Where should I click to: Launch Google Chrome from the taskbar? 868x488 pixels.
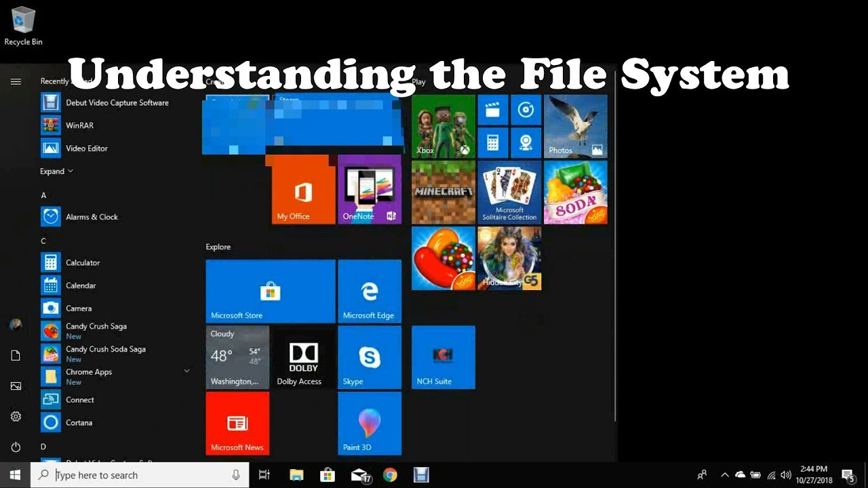tap(390, 475)
